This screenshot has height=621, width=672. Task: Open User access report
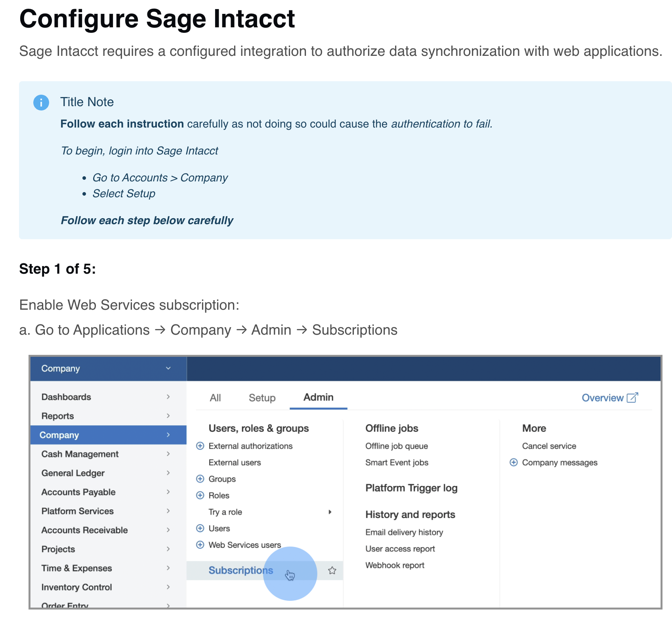pyautogui.click(x=400, y=549)
